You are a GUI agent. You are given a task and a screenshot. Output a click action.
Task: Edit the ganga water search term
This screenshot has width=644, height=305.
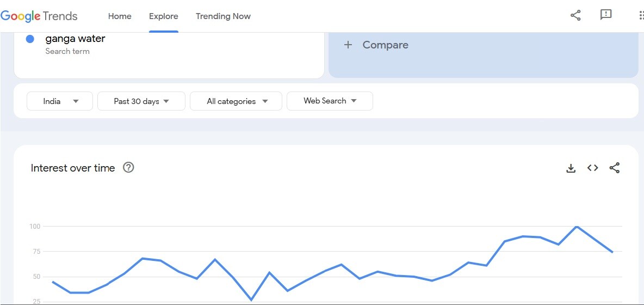[x=76, y=39]
